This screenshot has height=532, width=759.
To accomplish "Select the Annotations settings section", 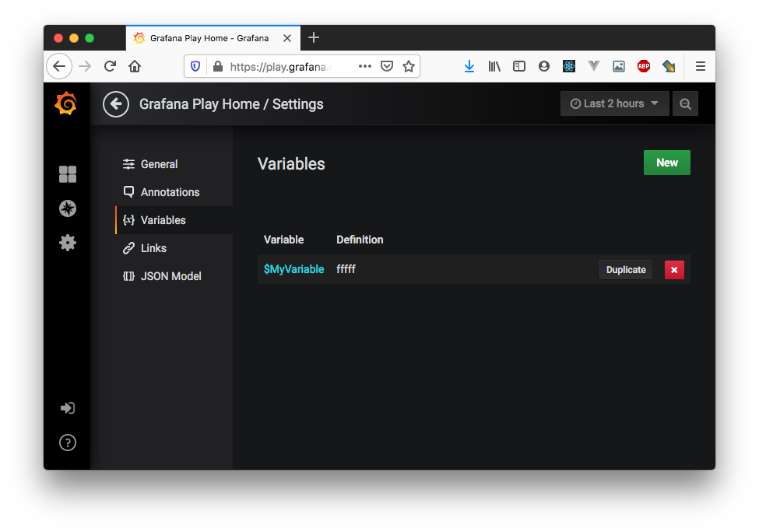I will 174,192.
